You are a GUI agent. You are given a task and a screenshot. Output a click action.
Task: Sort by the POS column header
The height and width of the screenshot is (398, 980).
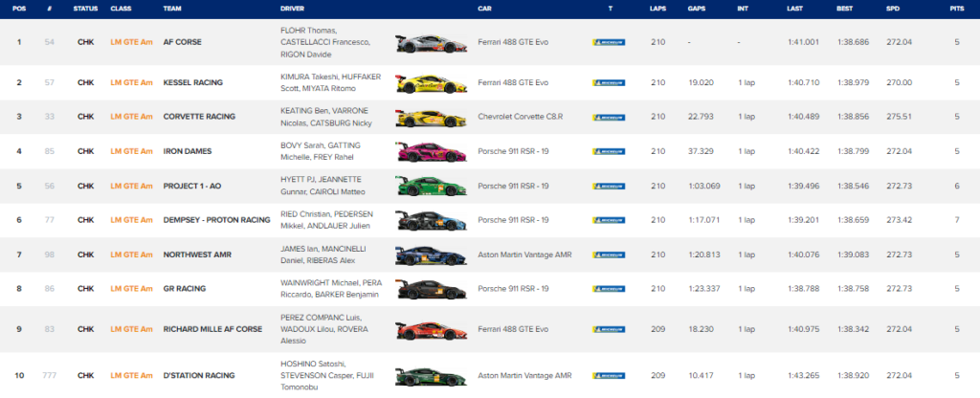pyautogui.click(x=19, y=9)
